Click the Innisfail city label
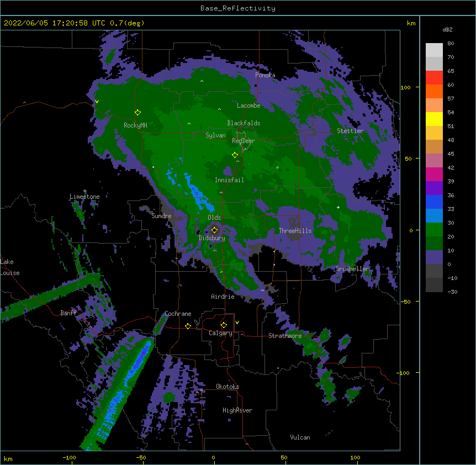 click(229, 180)
